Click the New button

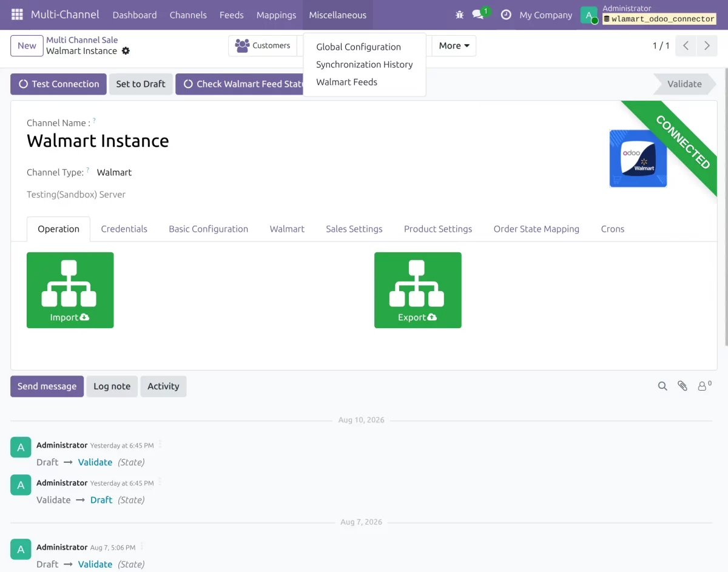(27, 45)
